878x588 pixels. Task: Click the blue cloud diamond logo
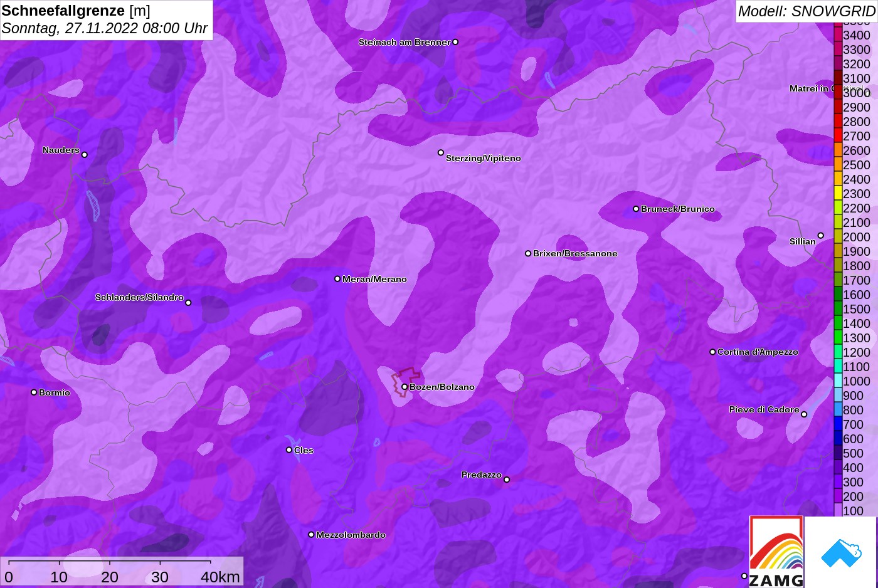[x=841, y=552]
